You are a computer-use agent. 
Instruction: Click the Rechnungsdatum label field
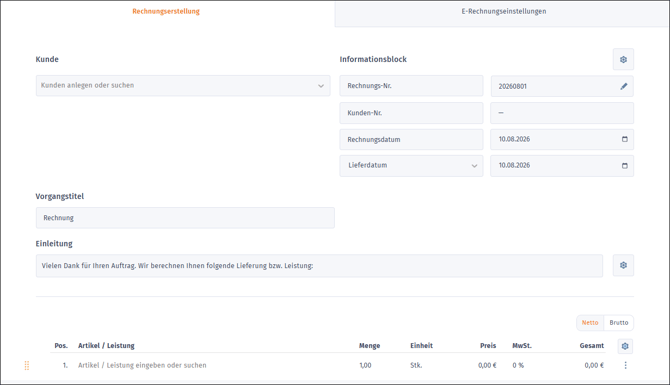click(411, 139)
